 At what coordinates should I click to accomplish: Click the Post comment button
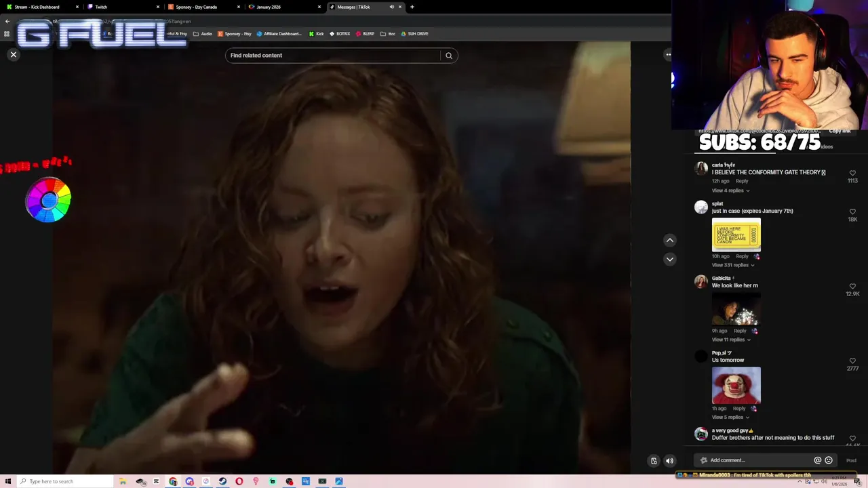tap(851, 460)
